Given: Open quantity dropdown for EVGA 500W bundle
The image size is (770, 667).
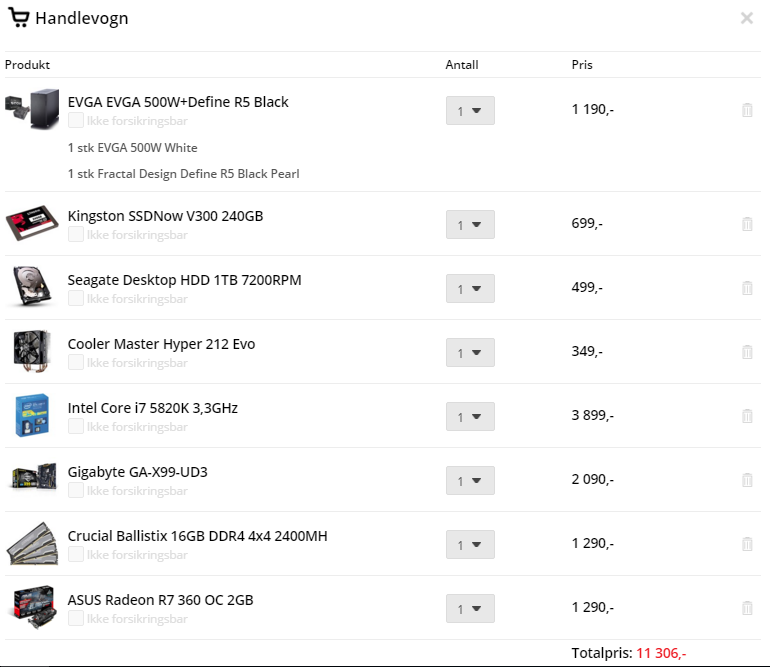Looking at the screenshot, I should (x=470, y=111).
